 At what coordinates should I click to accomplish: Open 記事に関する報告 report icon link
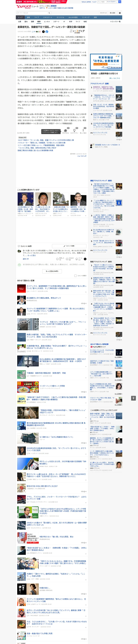[x=23, y=133]
